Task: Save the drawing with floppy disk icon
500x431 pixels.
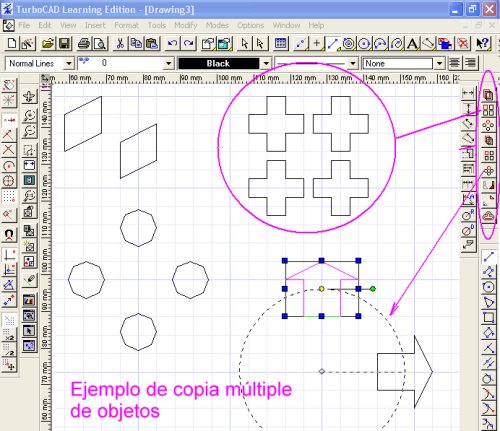Action: point(64,43)
